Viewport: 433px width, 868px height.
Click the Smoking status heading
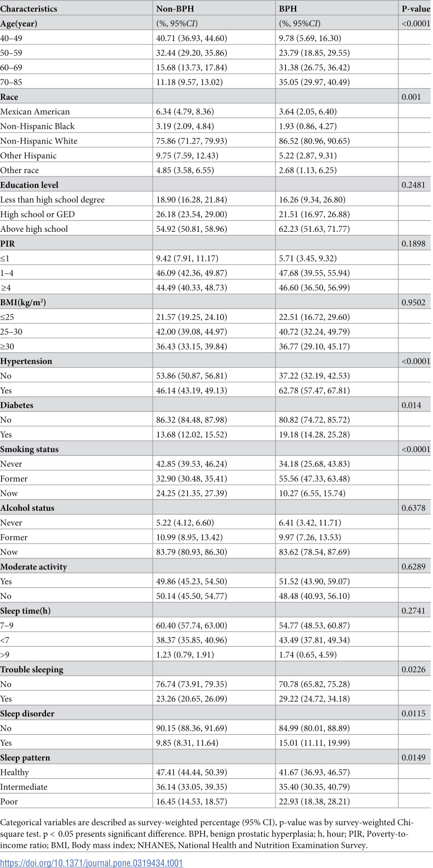30,449
